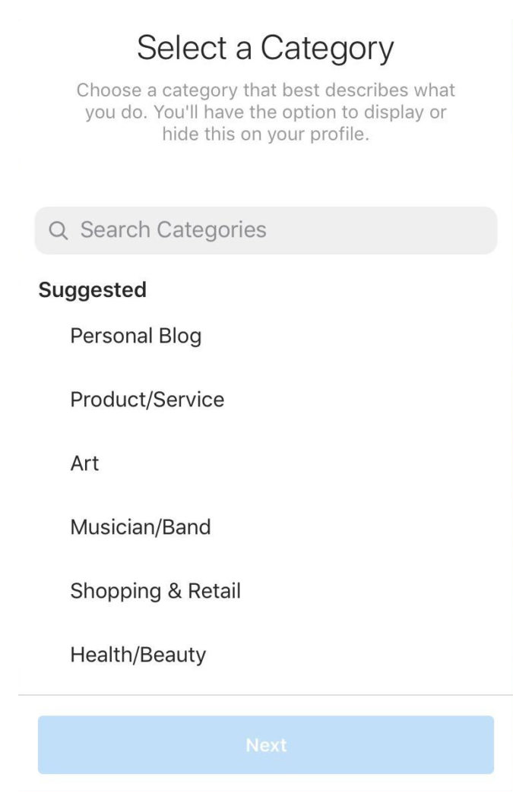Select Health/Beauty category

click(x=138, y=655)
